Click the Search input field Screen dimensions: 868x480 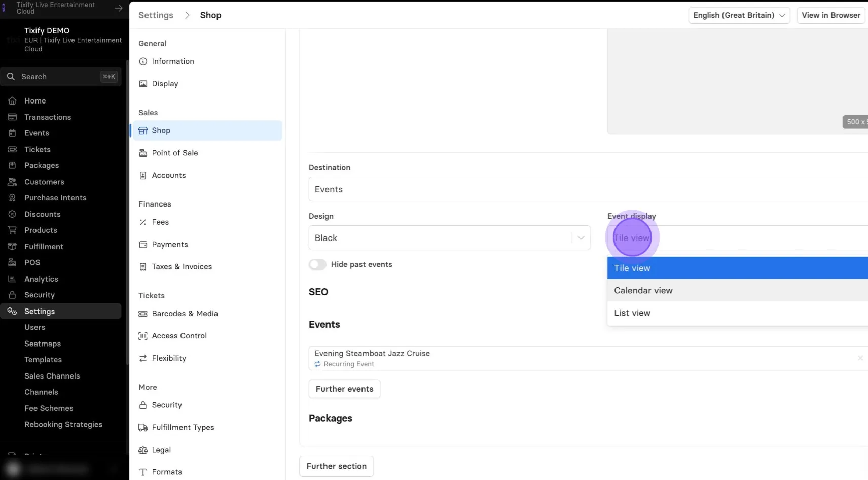pos(61,77)
